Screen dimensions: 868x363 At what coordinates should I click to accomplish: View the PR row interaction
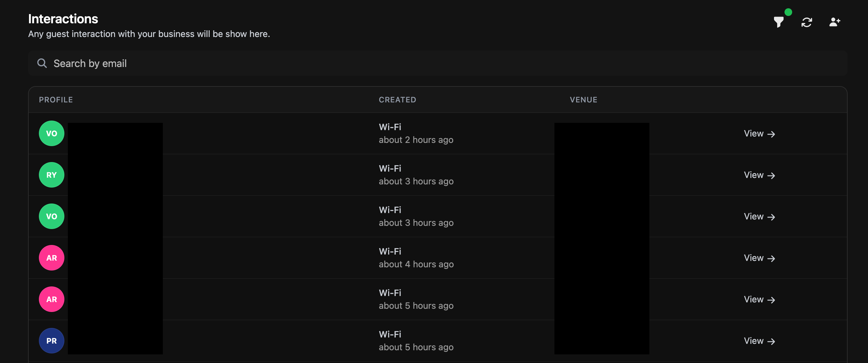[759, 341]
